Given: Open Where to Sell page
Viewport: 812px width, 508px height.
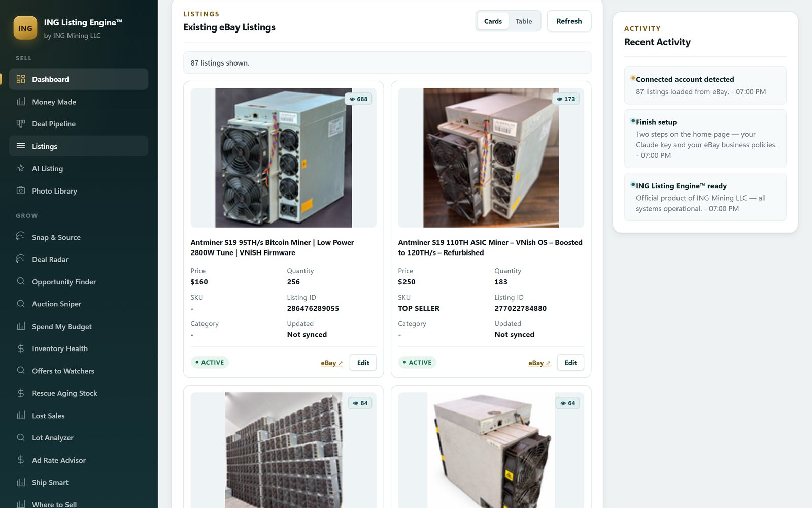Looking at the screenshot, I should [x=79, y=502].
